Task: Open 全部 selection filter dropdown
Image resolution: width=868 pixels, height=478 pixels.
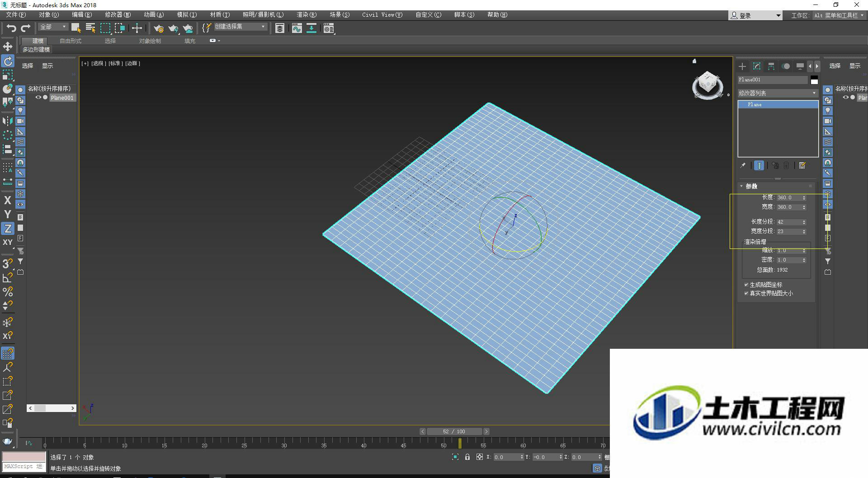Action: (x=53, y=27)
